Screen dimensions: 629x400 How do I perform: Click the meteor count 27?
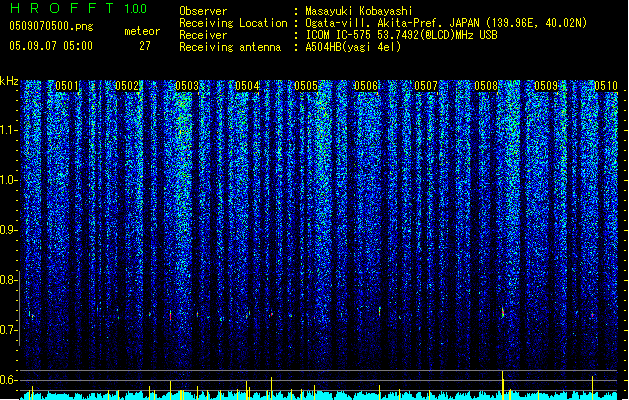[145, 46]
